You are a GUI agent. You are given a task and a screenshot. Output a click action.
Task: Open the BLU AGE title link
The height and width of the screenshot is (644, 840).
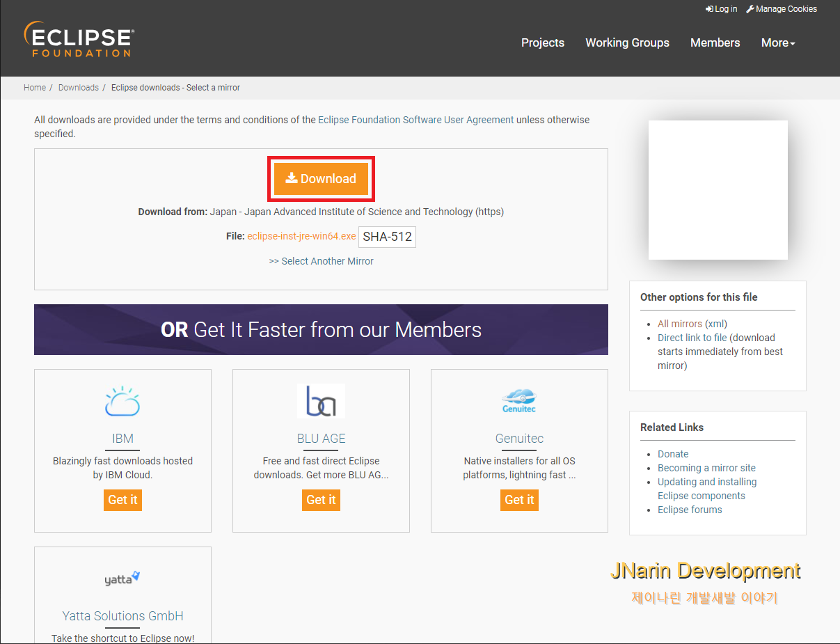pyautogui.click(x=321, y=439)
